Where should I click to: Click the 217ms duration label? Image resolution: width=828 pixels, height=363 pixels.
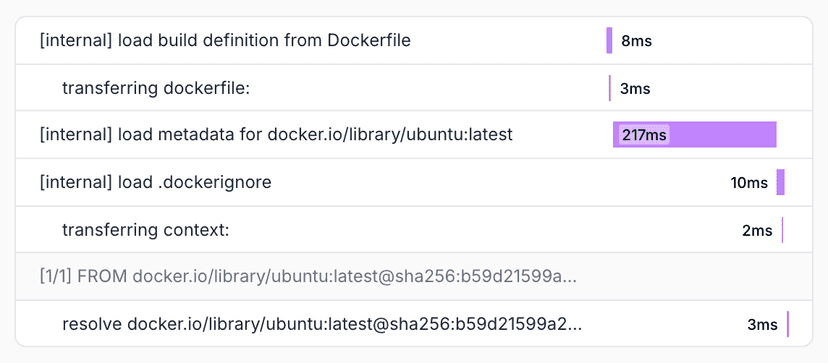644,135
